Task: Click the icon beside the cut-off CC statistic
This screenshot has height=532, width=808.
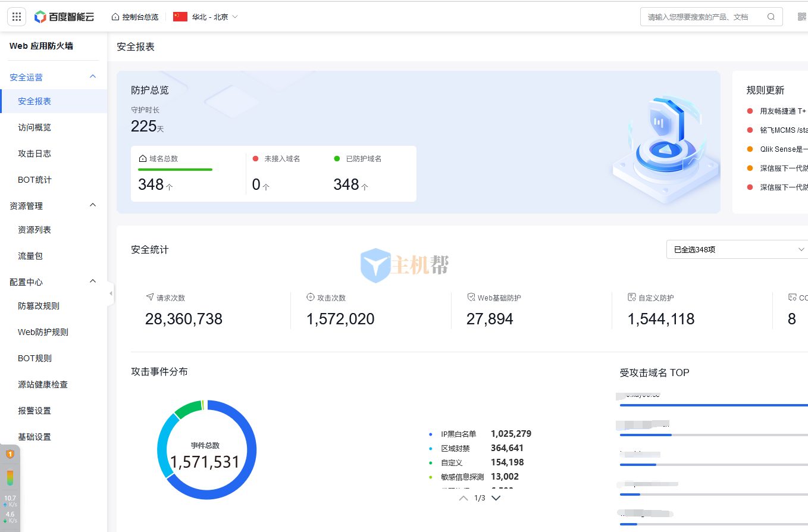Action: coord(792,297)
